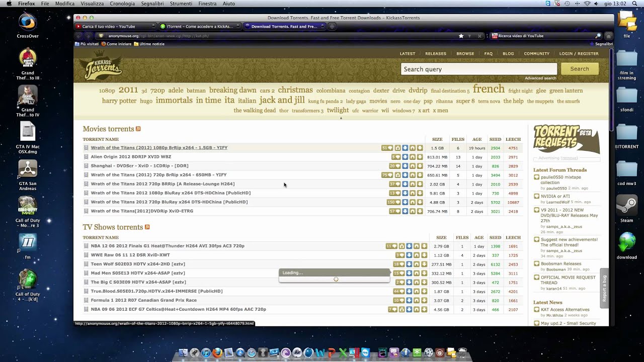
Task: Open 'NVIDIA or ATI' forum thread
Action: 555,196
